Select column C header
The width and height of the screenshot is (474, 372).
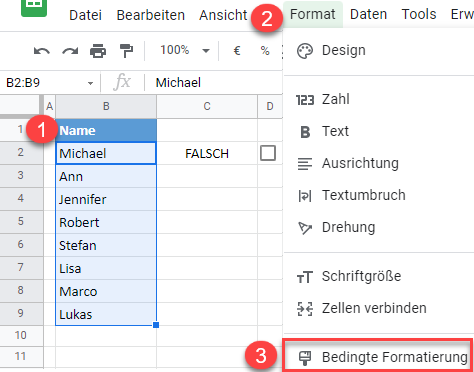207,107
